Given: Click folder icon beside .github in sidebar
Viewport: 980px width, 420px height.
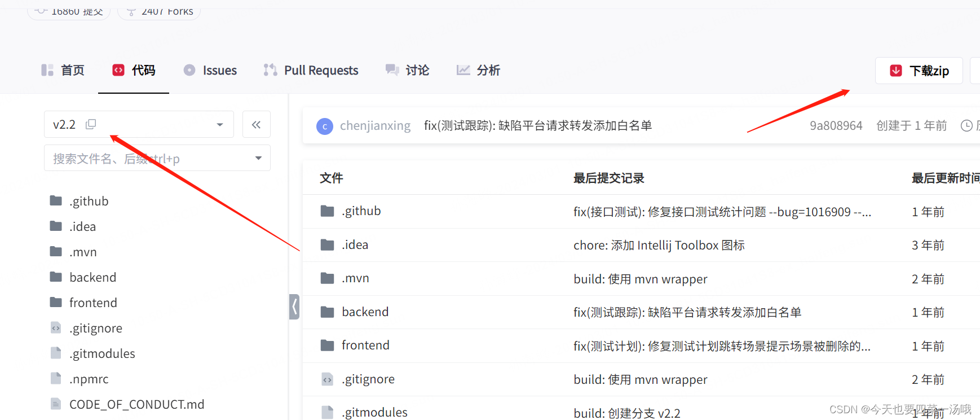Looking at the screenshot, I should point(56,200).
